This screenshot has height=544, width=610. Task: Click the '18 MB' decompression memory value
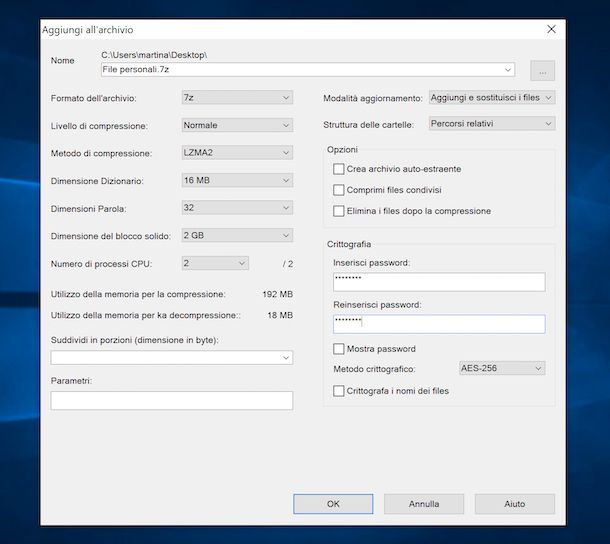280,315
